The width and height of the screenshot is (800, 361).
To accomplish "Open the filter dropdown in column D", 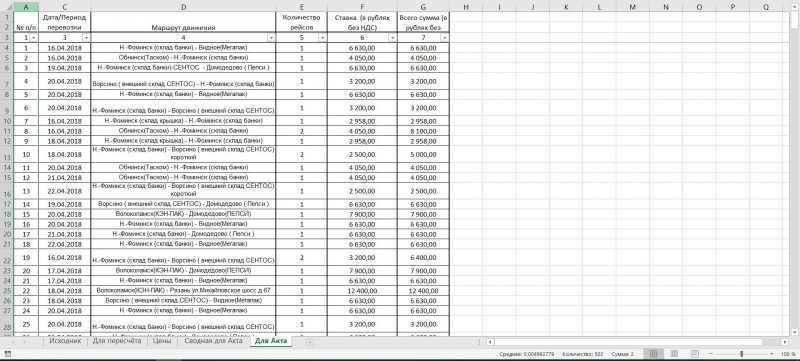I will 271,38.
